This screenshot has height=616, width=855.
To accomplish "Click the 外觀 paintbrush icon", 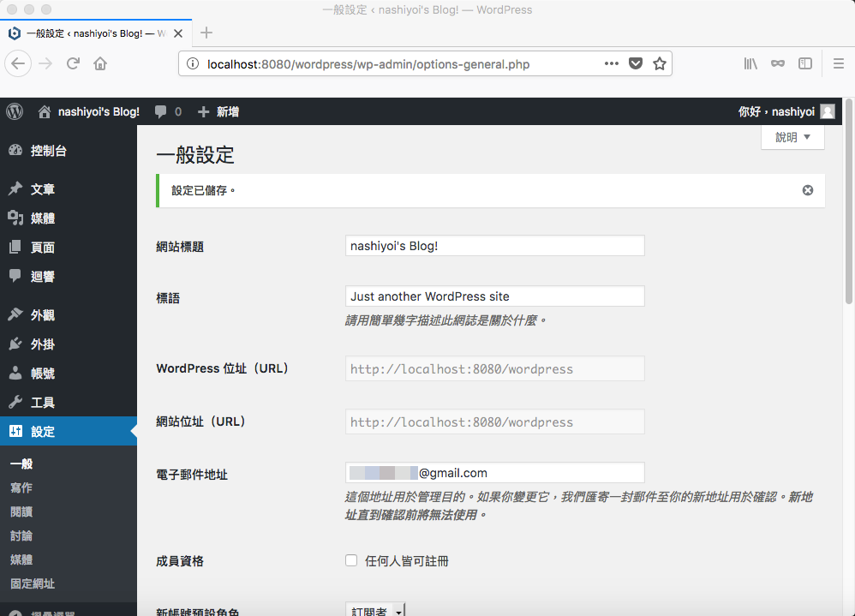I will (x=15, y=314).
